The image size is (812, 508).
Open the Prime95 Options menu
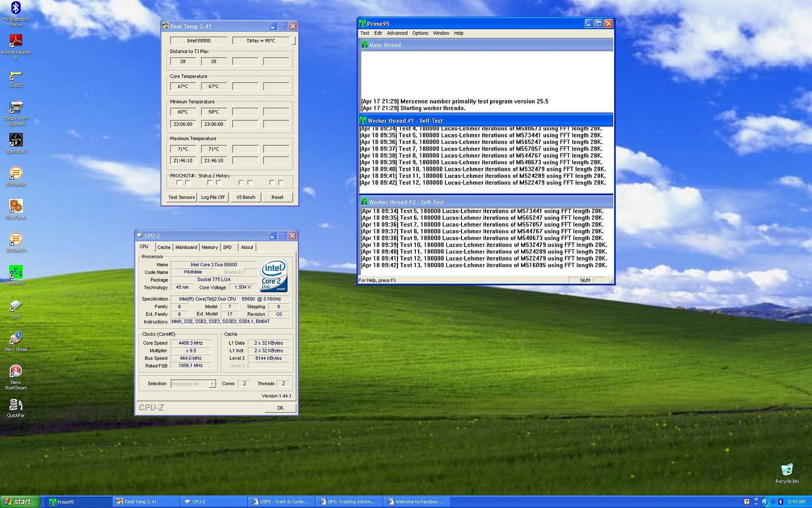[x=420, y=33]
